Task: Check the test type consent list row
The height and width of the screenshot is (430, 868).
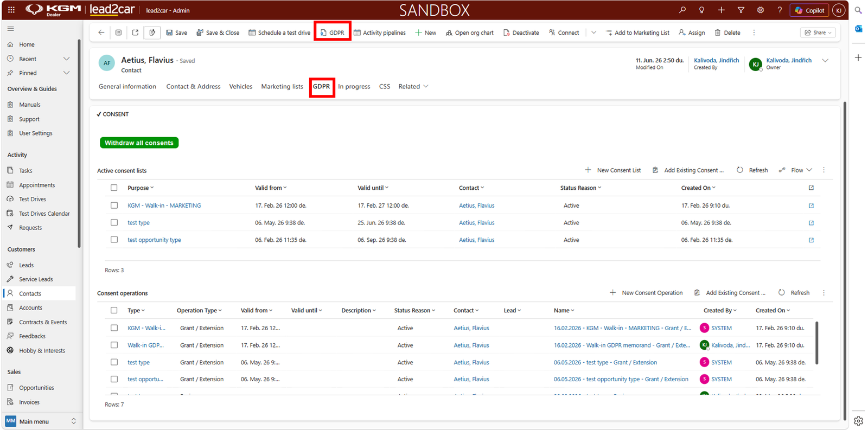Action: click(x=114, y=222)
